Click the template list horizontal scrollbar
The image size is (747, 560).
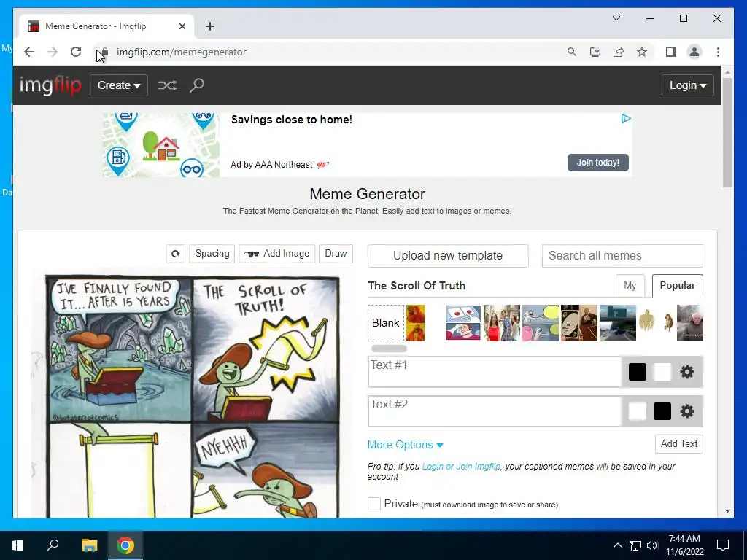pyautogui.click(x=389, y=348)
